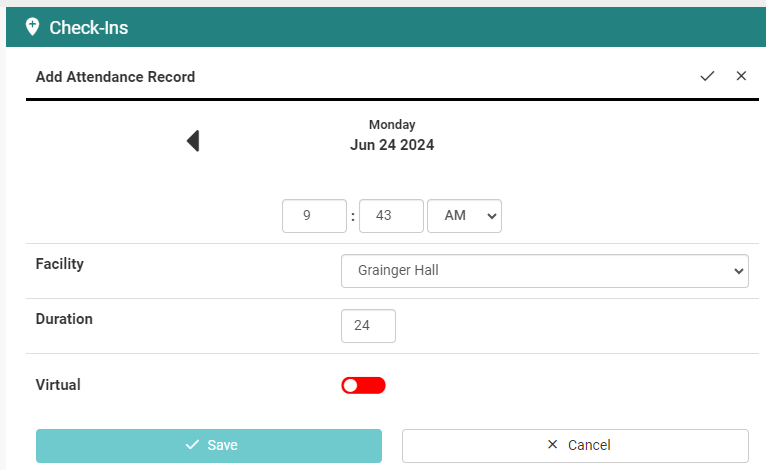This screenshot has height=470, width=766.
Task: Close the Add Attendance Record panel
Action: click(741, 76)
